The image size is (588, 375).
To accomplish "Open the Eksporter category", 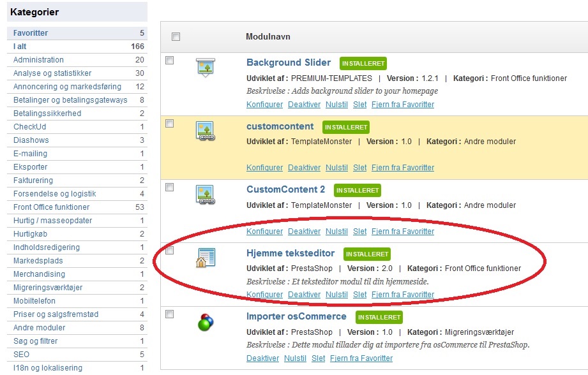I will [x=77, y=167].
